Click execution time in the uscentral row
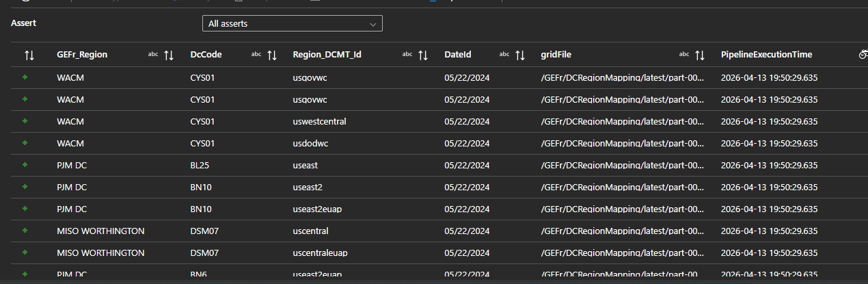 770,231
